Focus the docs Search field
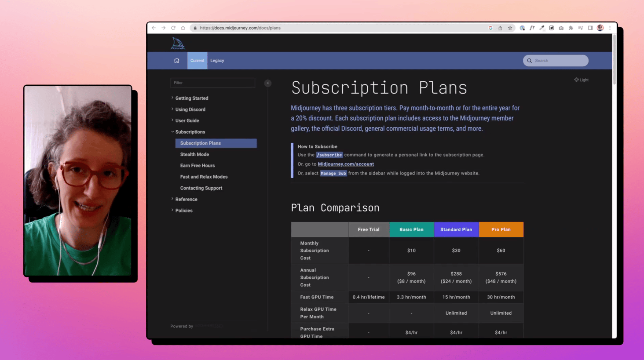Viewport: 644px width, 360px height. (555, 61)
